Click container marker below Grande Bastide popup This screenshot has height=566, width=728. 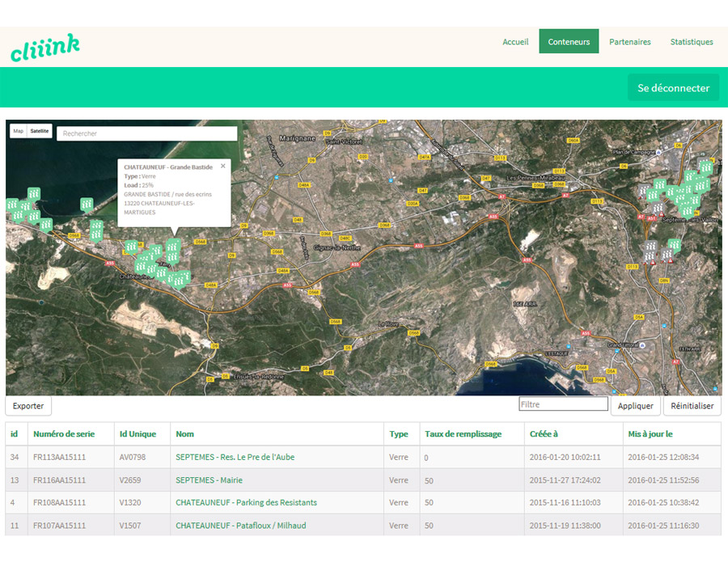click(x=173, y=245)
